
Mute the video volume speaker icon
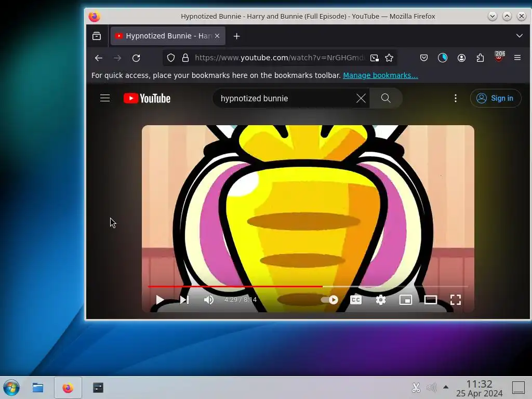(x=209, y=300)
